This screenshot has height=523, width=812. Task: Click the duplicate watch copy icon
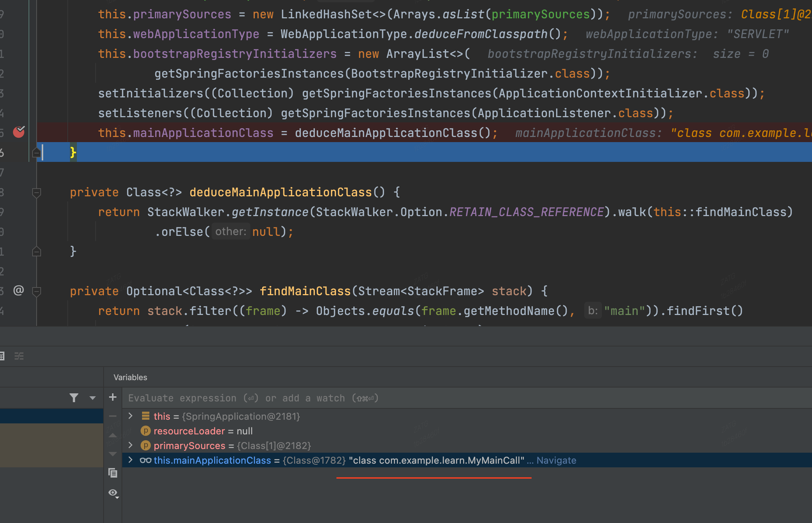pos(113,473)
